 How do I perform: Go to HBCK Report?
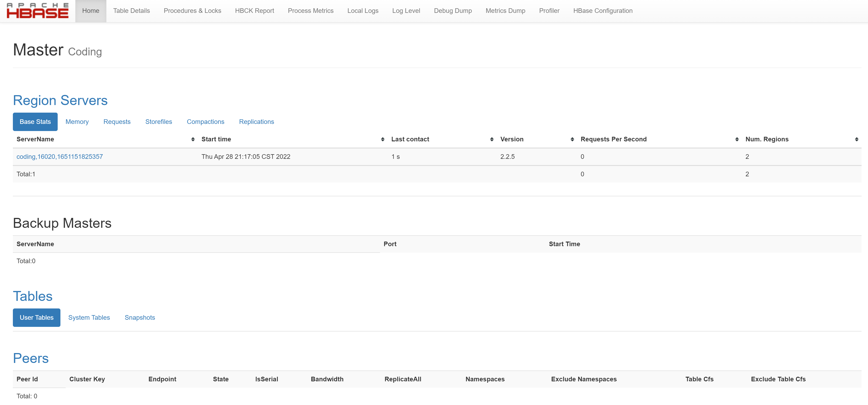click(x=254, y=11)
